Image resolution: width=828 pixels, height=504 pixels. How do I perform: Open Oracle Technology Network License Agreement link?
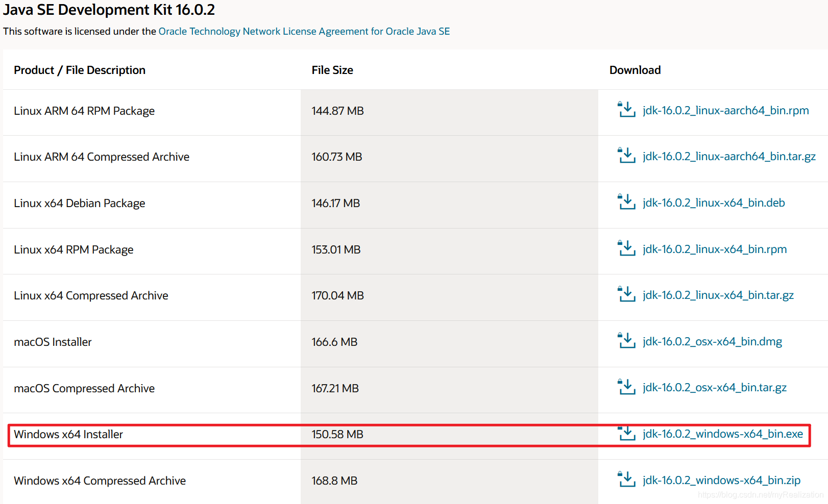point(304,31)
